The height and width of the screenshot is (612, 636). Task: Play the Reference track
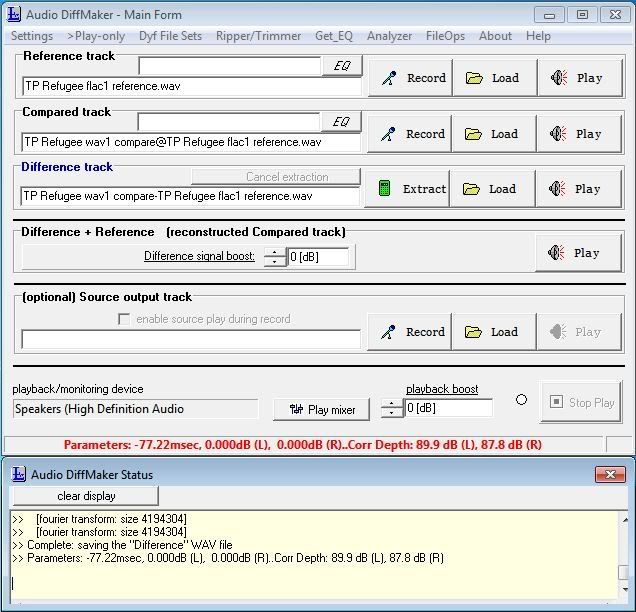tap(580, 78)
